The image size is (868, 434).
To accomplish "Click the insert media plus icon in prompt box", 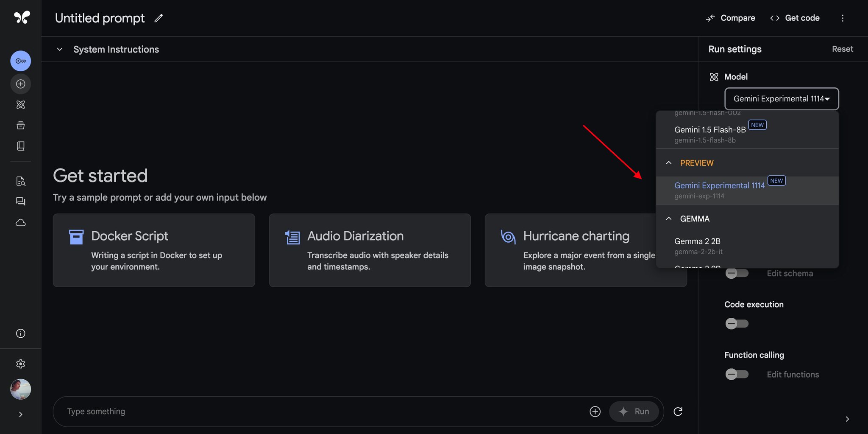I will pos(595,412).
